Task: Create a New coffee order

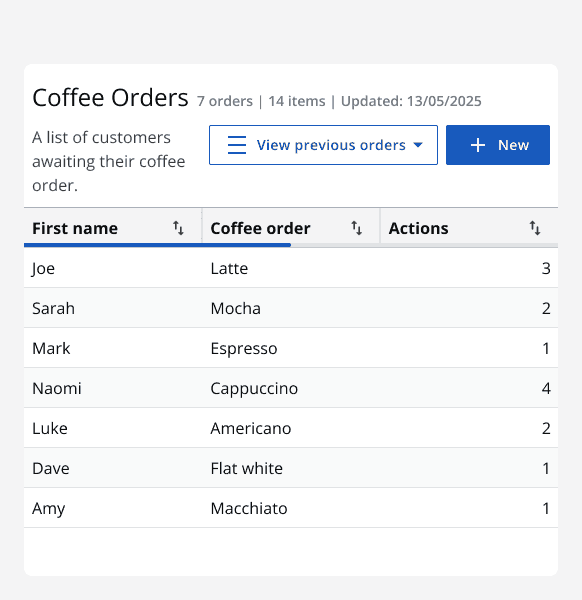Action: pos(498,145)
